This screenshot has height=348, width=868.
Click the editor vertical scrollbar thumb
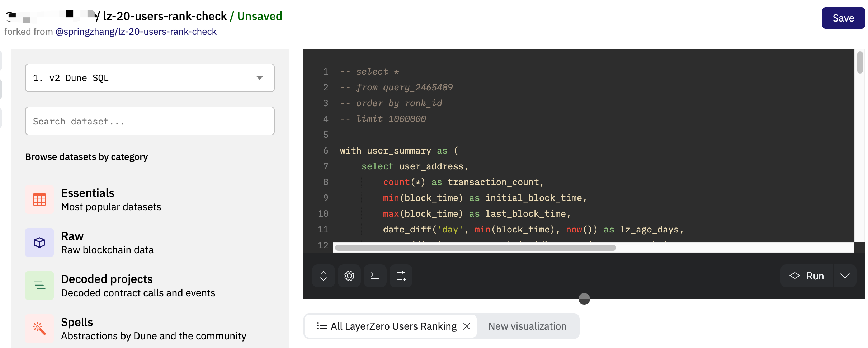click(x=860, y=62)
